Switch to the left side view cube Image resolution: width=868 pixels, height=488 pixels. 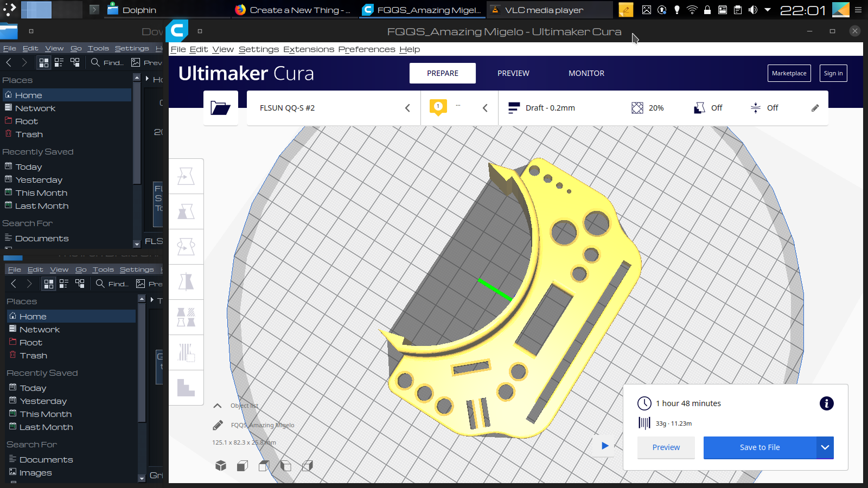pos(286,466)
